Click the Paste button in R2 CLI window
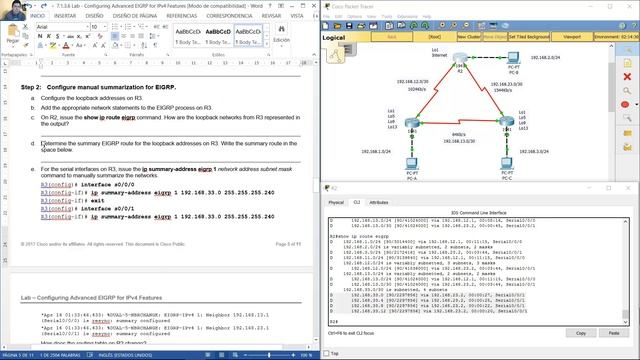640x360 pixels. pos(614,333)
